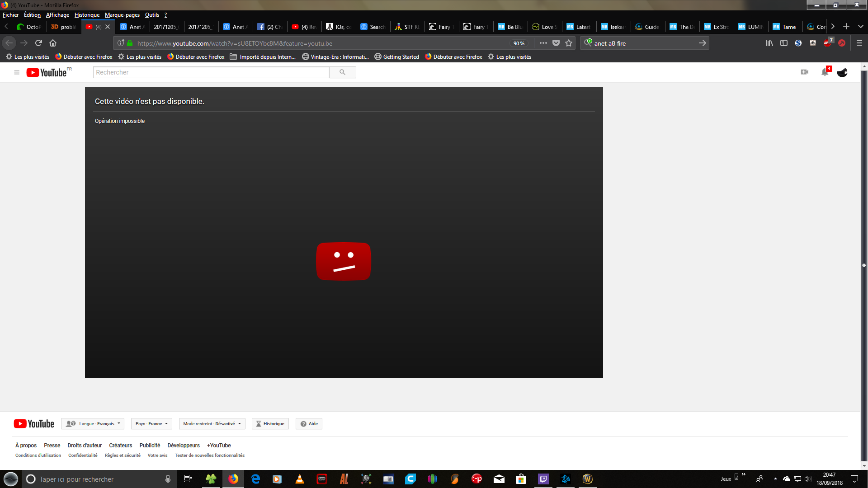
Task: Open Firefox library icon
Action: pos(769,43)
